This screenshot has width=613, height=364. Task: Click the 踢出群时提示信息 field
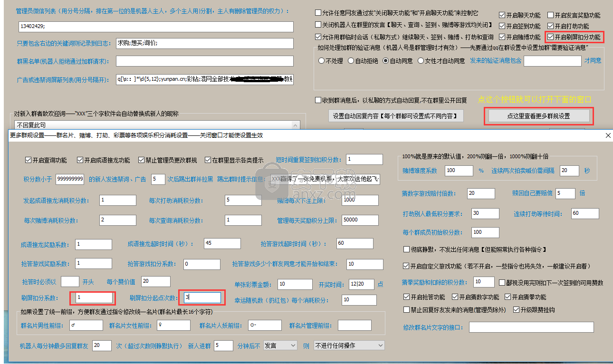pos(326,179)
